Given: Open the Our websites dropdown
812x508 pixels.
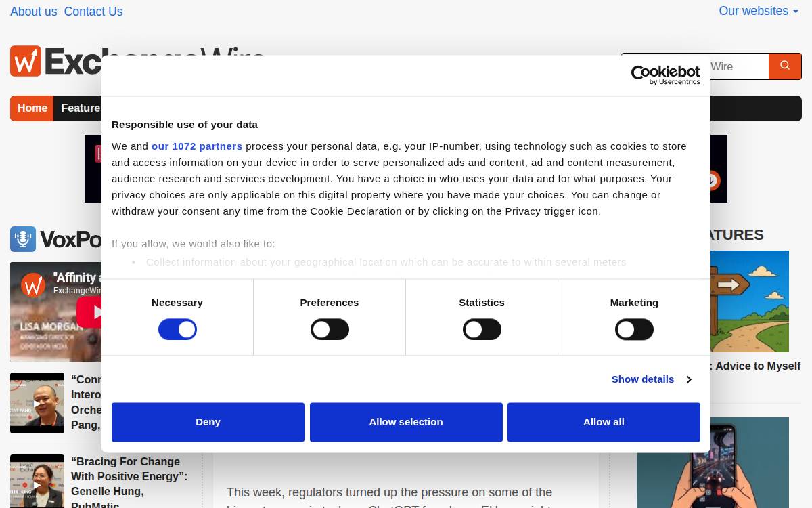Looking at the screenshot, I should pyautogui.click(x=759, y=11).
